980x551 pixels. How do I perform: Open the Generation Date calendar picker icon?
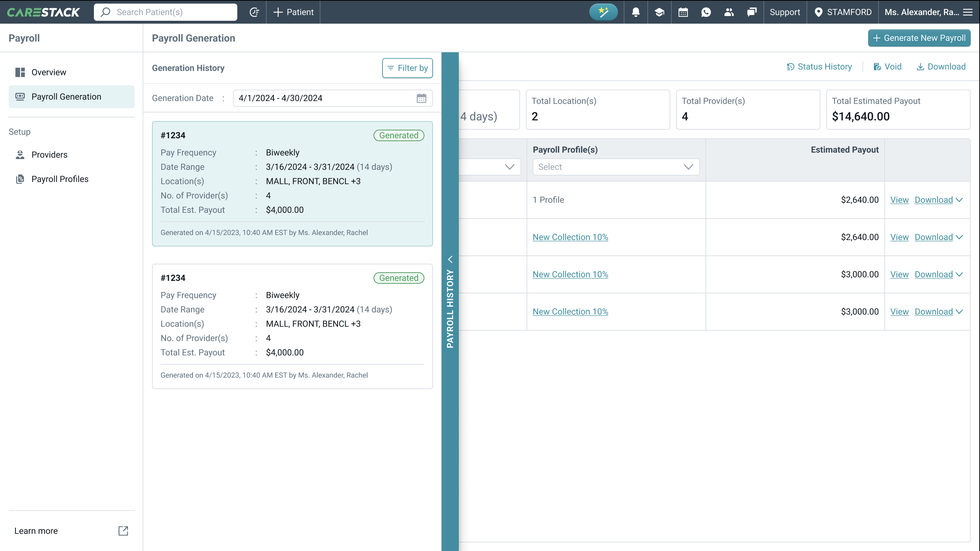tap(421, 98)
